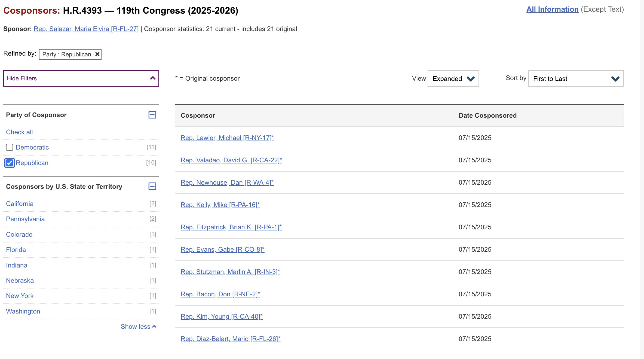Collapse filters using the Hide Filters chevron

point(153,78)
